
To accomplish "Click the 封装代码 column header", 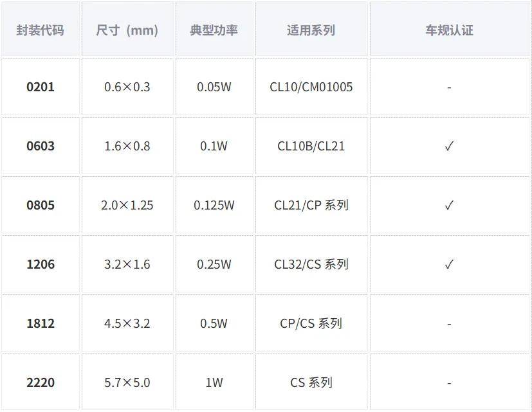I will 41,30.
